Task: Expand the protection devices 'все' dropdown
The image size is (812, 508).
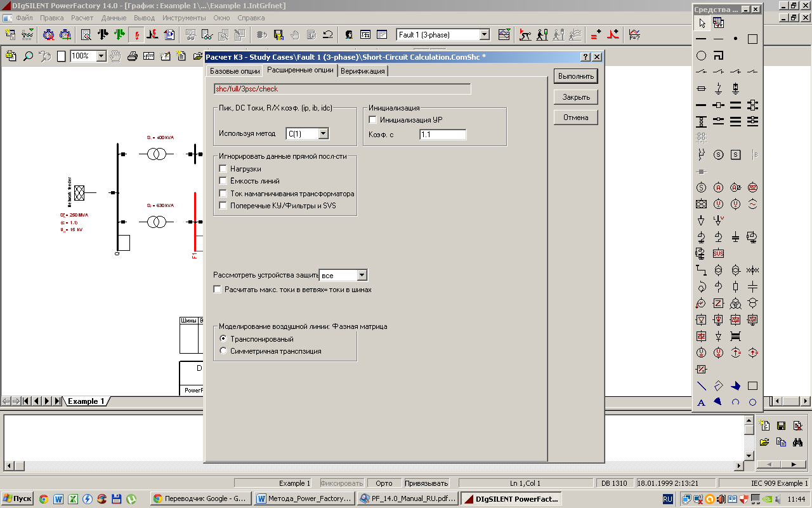Action: [x=362, y=276]
